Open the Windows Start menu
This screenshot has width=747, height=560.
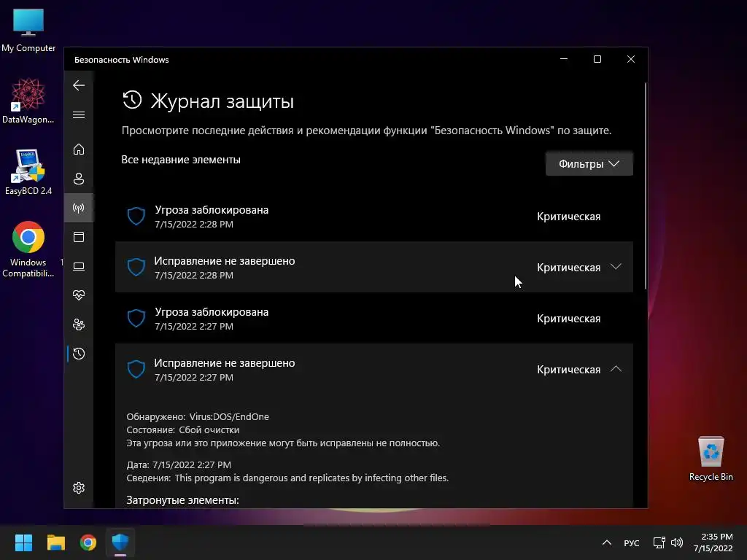tap(23, 542)
